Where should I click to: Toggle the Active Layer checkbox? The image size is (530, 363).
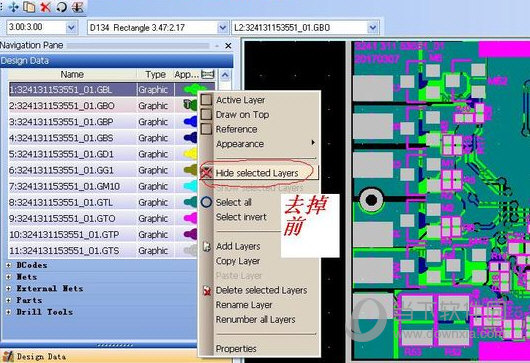pos(206,100)
